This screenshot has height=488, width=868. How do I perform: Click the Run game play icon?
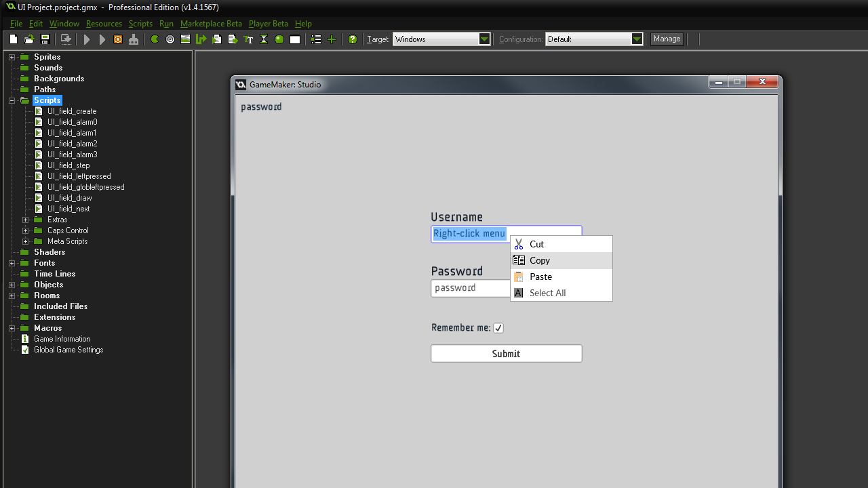tap(87, 39)
